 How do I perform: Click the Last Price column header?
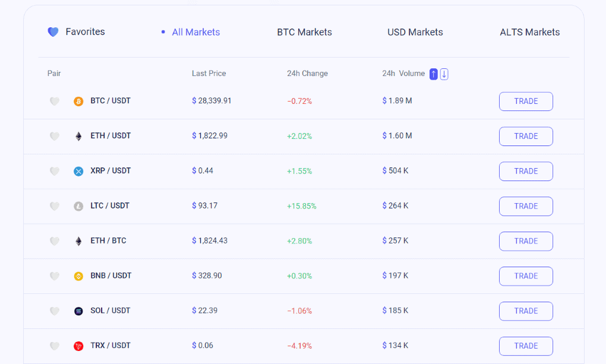coord(209,74)
